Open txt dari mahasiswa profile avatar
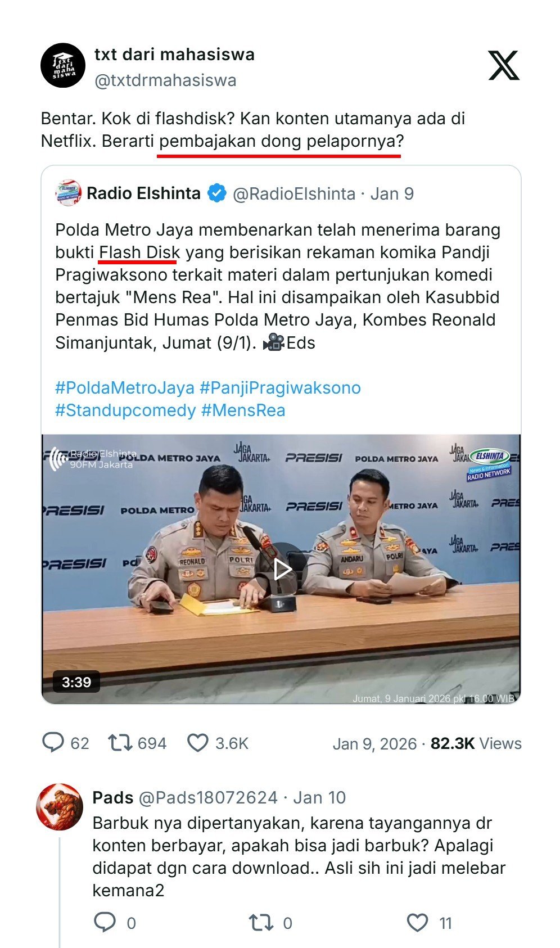This screenshot has width=560, height=948. (63, 65)
